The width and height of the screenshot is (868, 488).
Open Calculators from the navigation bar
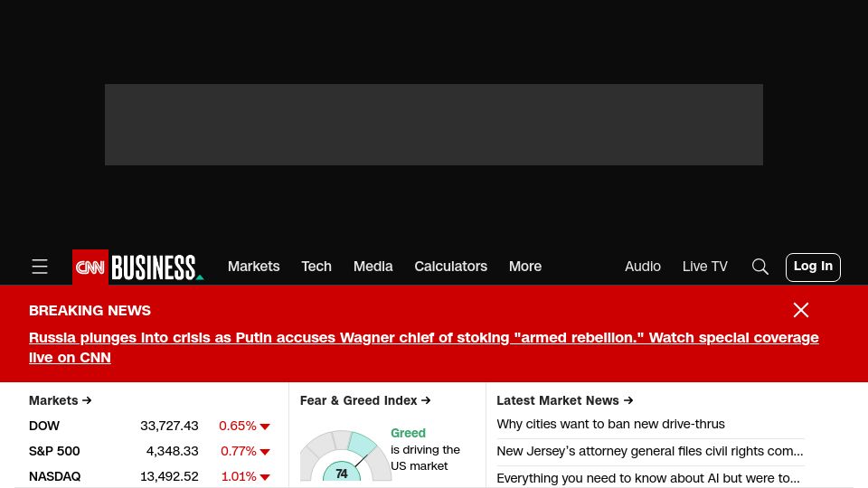pos(450,266)
